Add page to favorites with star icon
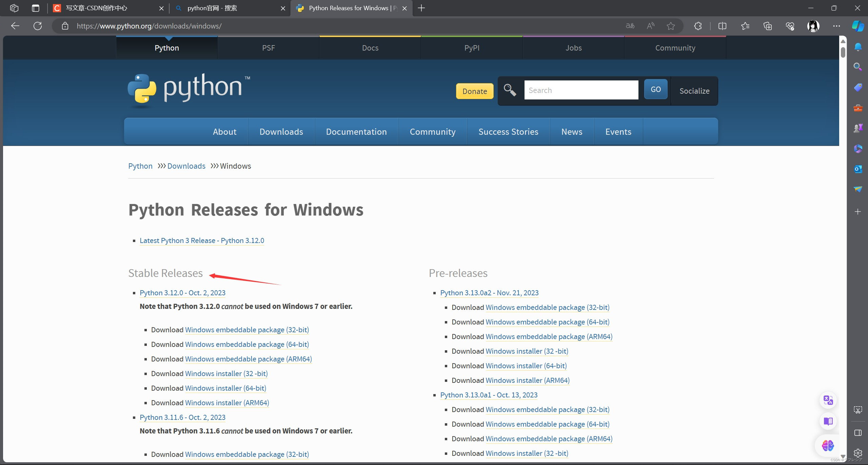Image resolution: width=868 pixels, height=465 pixels. (671, 26)
